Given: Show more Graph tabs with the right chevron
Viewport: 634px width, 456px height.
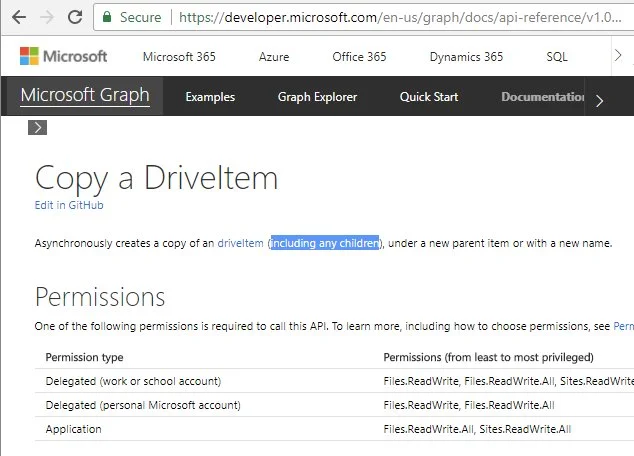Looking at the screenshot, I should click(599, 100).
